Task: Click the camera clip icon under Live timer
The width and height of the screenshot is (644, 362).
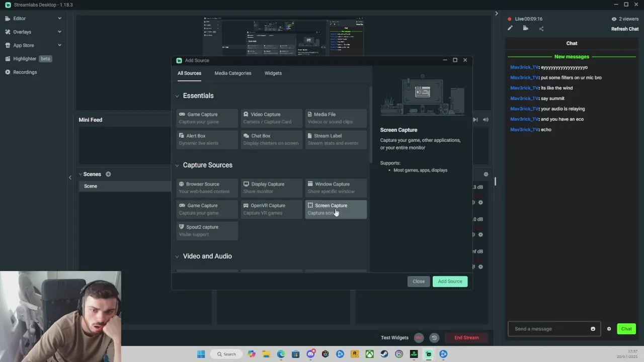Action: 525,28
